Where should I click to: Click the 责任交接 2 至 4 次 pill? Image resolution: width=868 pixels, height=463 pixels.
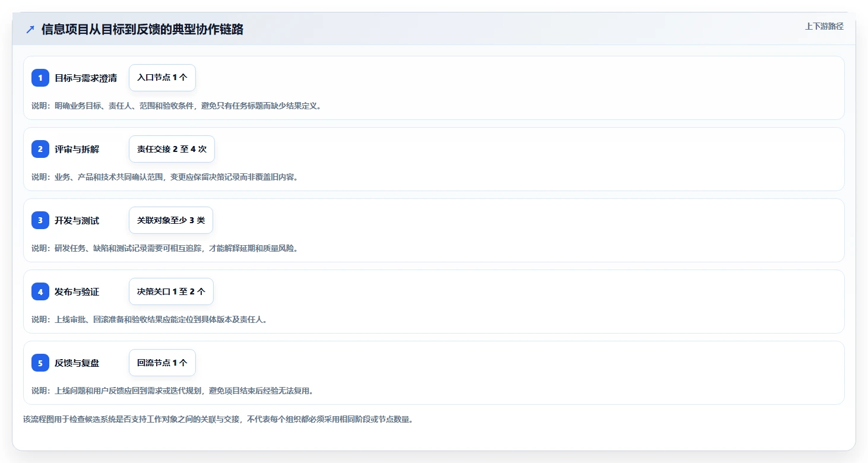(172, 149)
